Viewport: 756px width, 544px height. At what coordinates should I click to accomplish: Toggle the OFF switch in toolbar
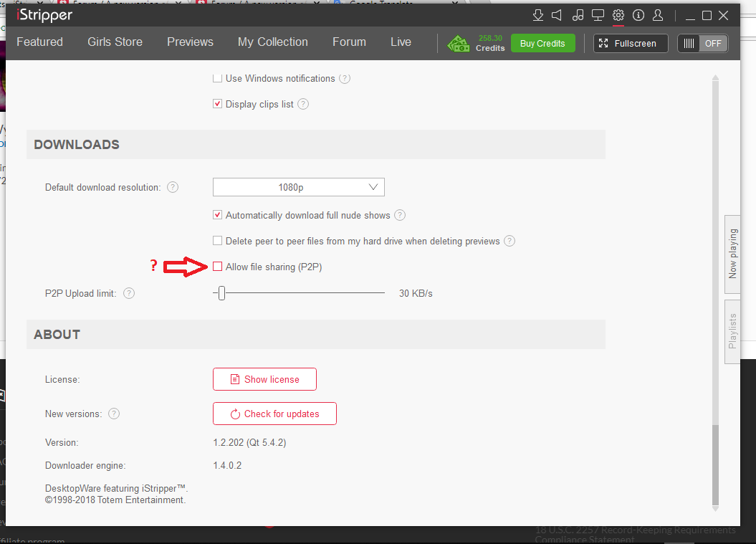[702, 44]
